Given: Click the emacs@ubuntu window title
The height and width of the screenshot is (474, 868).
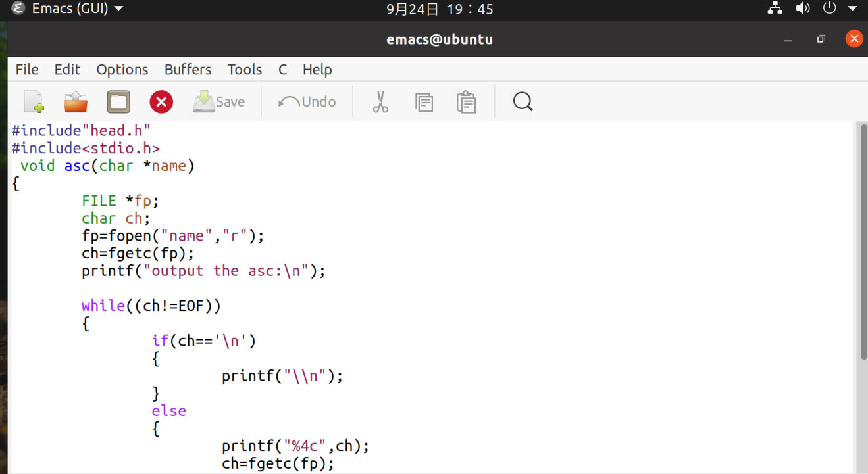Looking at the screenshot, I should 440,39.
